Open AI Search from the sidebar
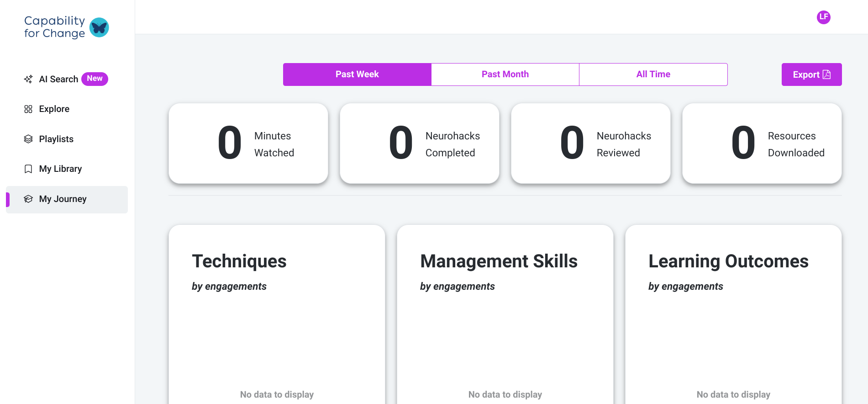This screenshot has height=404, width=868. (58, 79)
